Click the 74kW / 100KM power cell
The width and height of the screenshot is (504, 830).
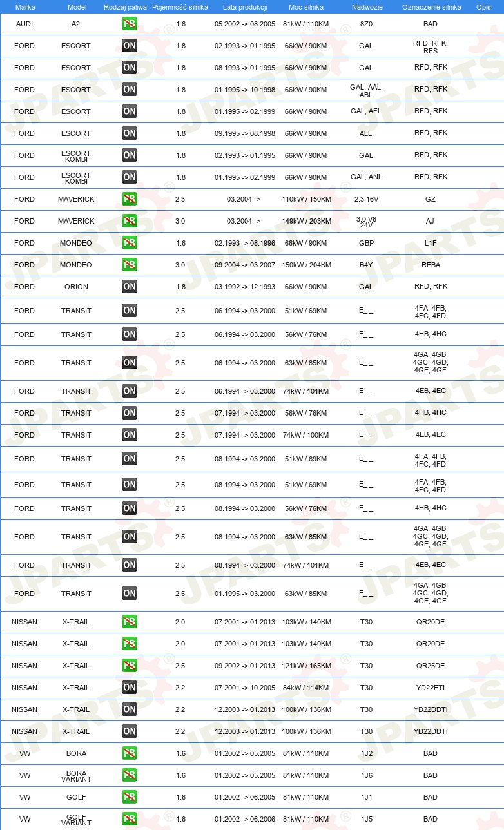pyautogui.click(x=305, y=434)
